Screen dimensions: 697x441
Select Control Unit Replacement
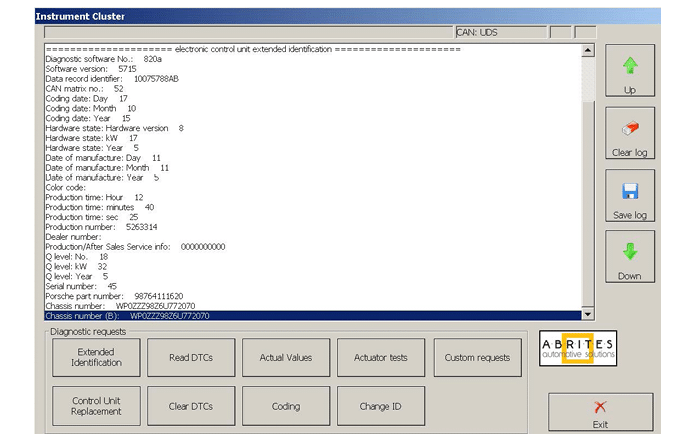click(97, 407)
